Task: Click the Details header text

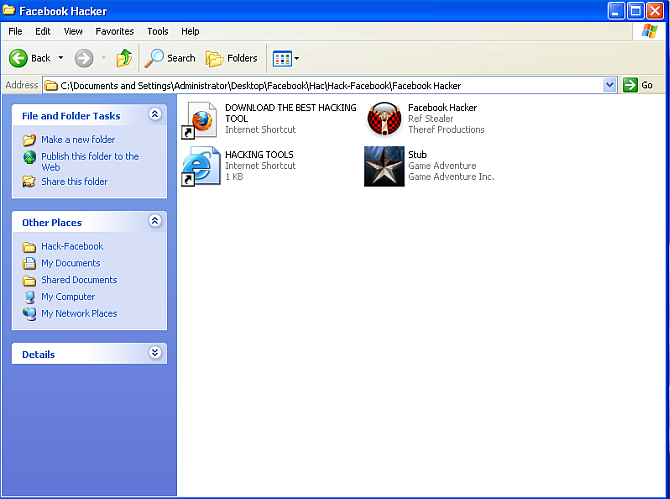Action: click(x=38, y=354)
